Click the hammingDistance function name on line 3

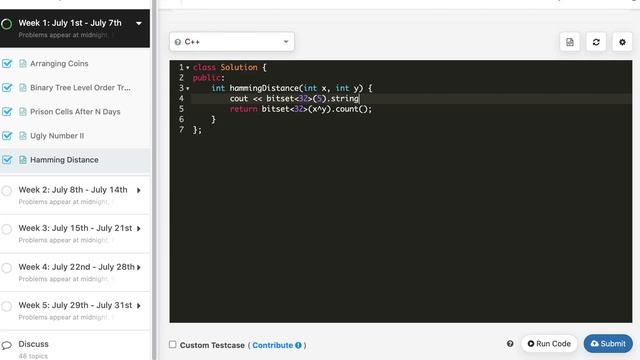[x=264, y=88]
